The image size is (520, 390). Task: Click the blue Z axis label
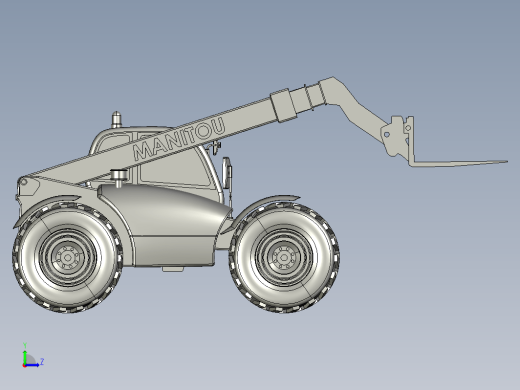(x=42, y=361)
